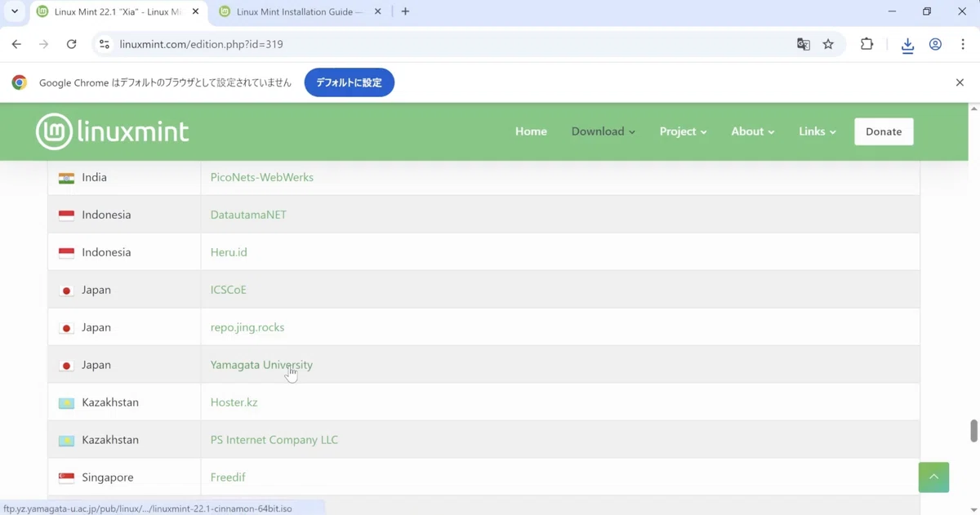Click the Donate button
Screen dimensions: 980x515
[x=884, y=131]
